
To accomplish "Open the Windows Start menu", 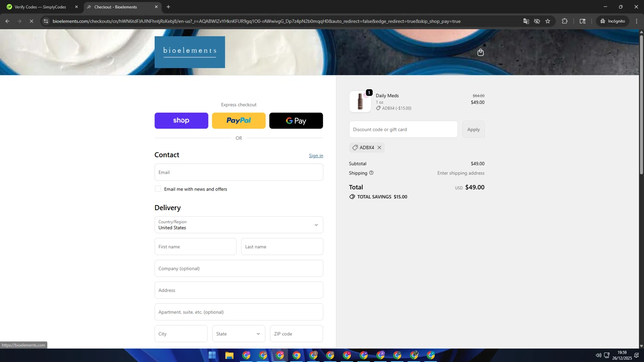I will (212, 355).
